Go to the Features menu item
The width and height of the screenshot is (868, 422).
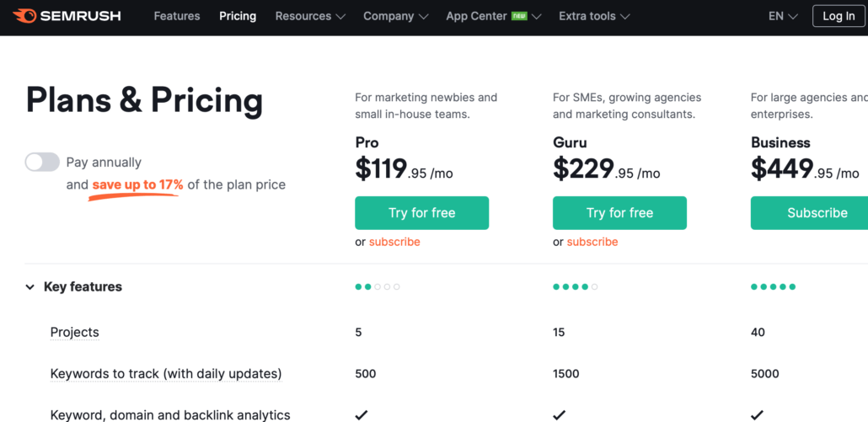click(177, 16)
